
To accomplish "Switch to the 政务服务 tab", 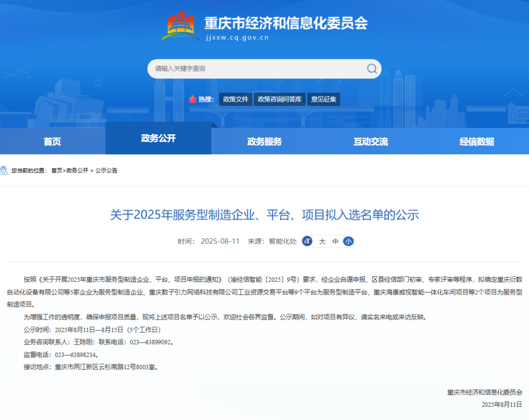I will [x=264, y=142].
